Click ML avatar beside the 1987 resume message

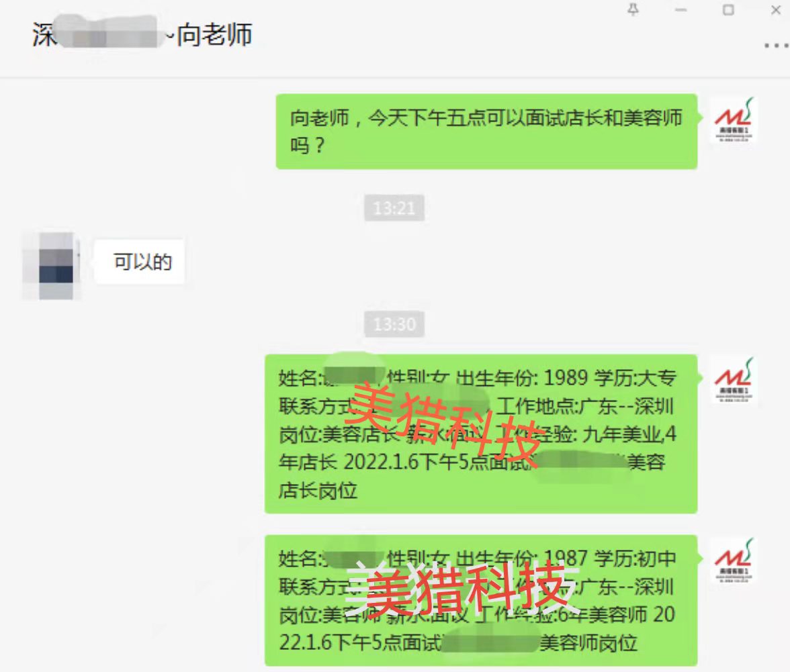coord(734,561)
